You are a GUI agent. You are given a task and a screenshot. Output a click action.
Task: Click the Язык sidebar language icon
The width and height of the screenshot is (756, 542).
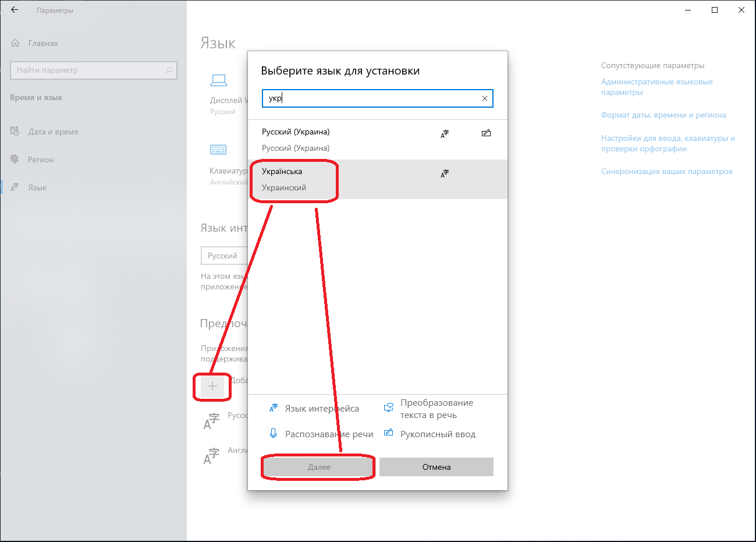[15, 187]
